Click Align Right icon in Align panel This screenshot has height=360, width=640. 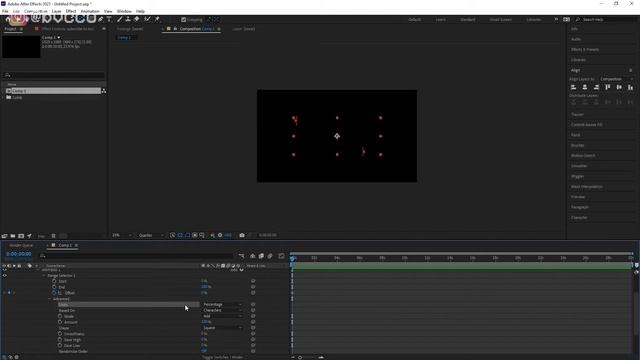tap(596, 87)
